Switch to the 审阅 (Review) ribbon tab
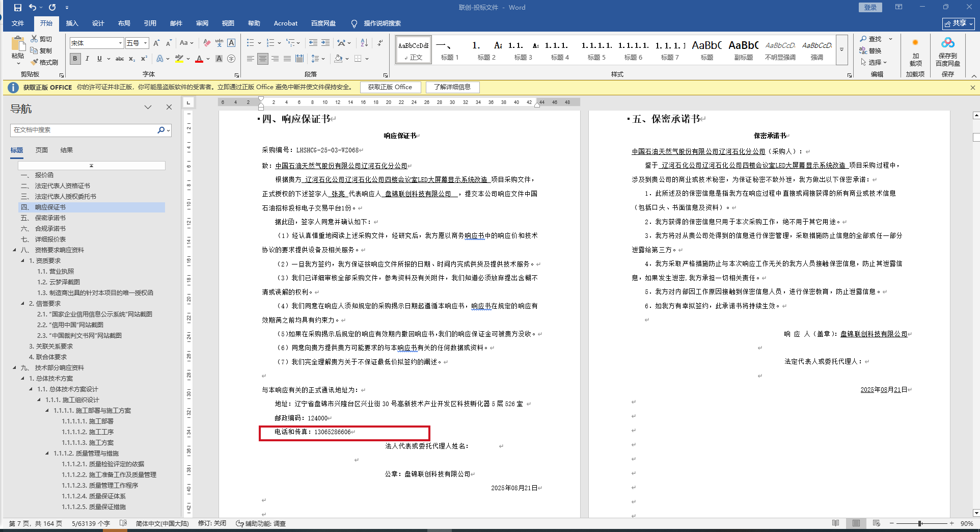The width and height of the screenshot is (980, 532). (202, 23)
